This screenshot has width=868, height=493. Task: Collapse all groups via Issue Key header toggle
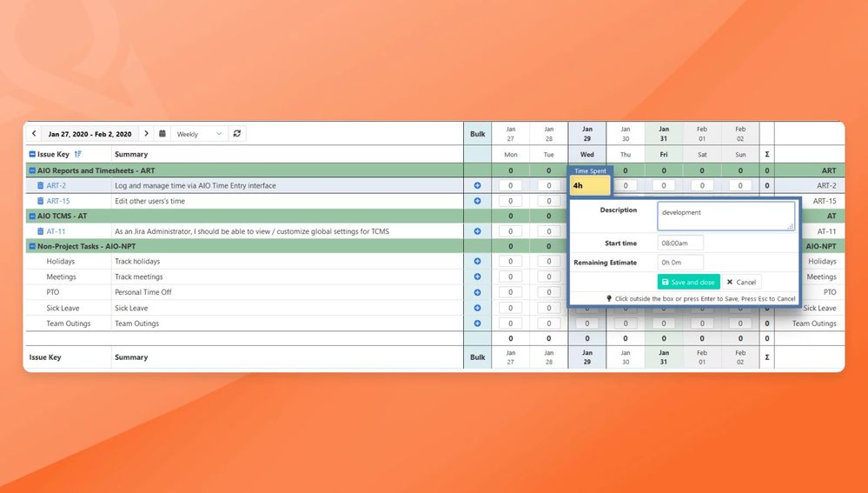32,154
